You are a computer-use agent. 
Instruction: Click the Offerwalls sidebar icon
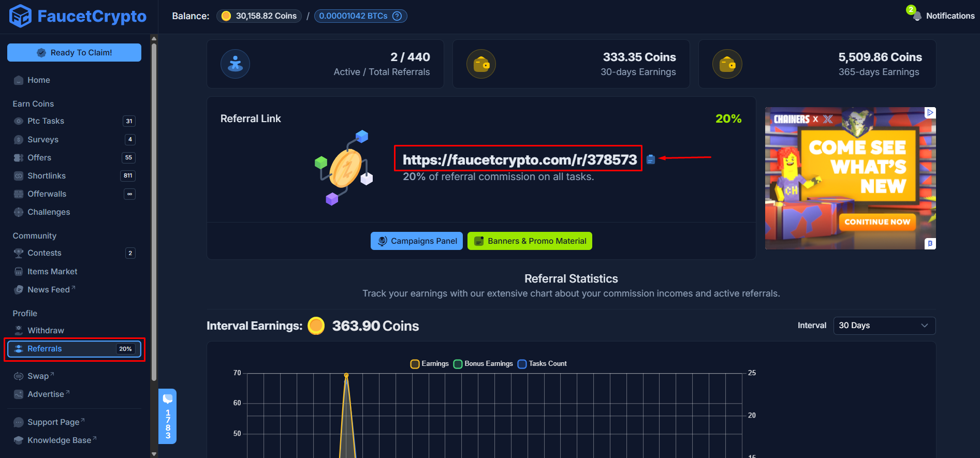(19, 194)
